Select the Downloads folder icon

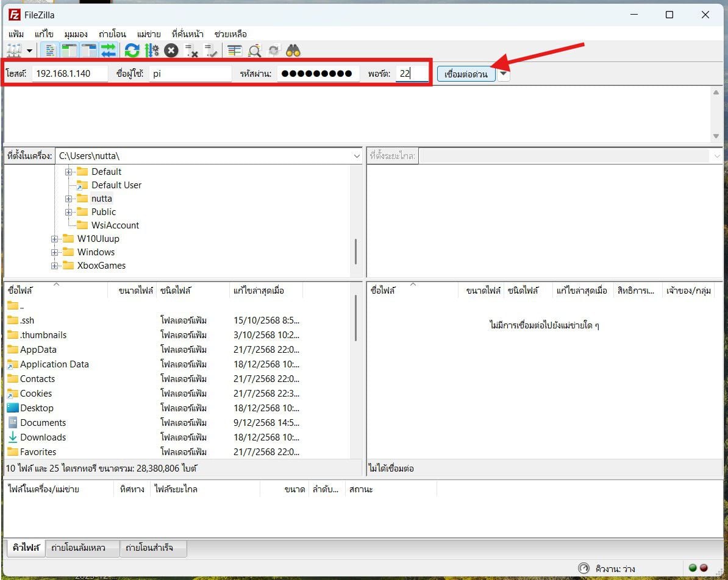13,437
